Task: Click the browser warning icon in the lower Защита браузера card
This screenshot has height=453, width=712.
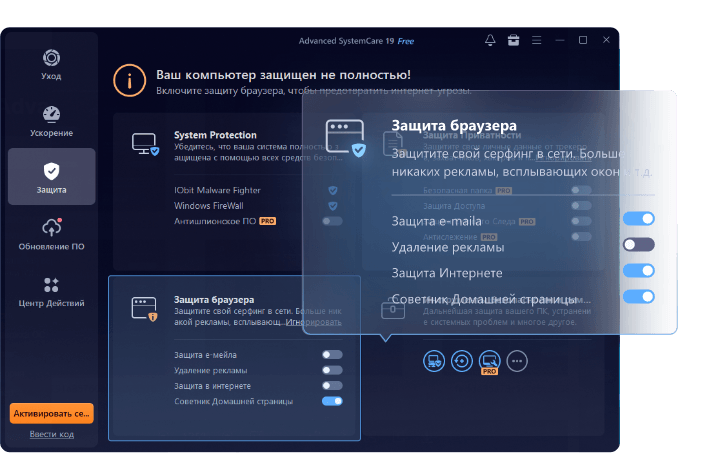Action: pos(144,309)
